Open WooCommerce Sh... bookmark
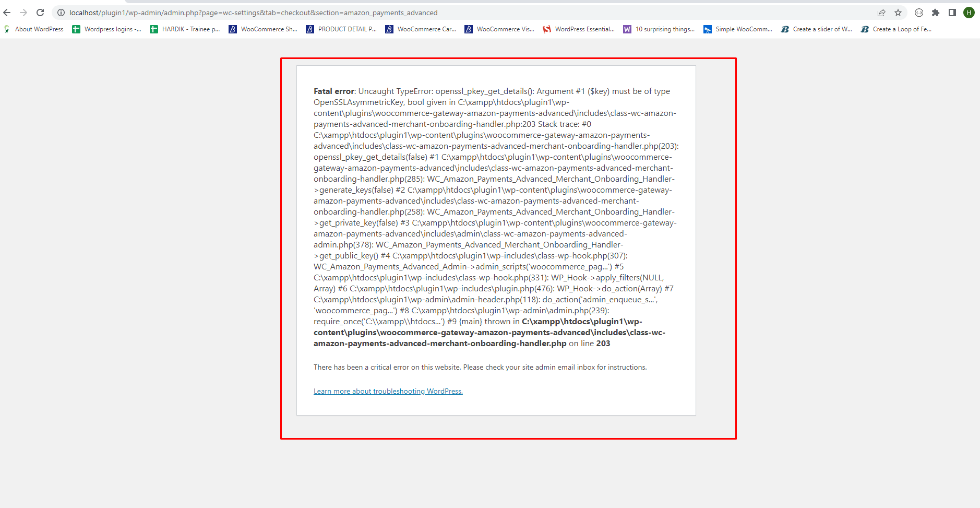980x508 pixels. 264,29
